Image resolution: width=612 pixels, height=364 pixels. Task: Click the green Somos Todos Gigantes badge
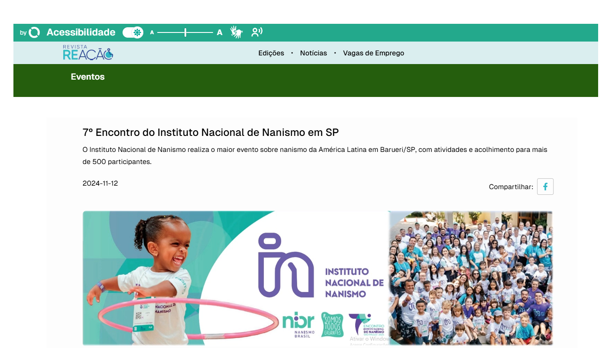coord(332,325)
